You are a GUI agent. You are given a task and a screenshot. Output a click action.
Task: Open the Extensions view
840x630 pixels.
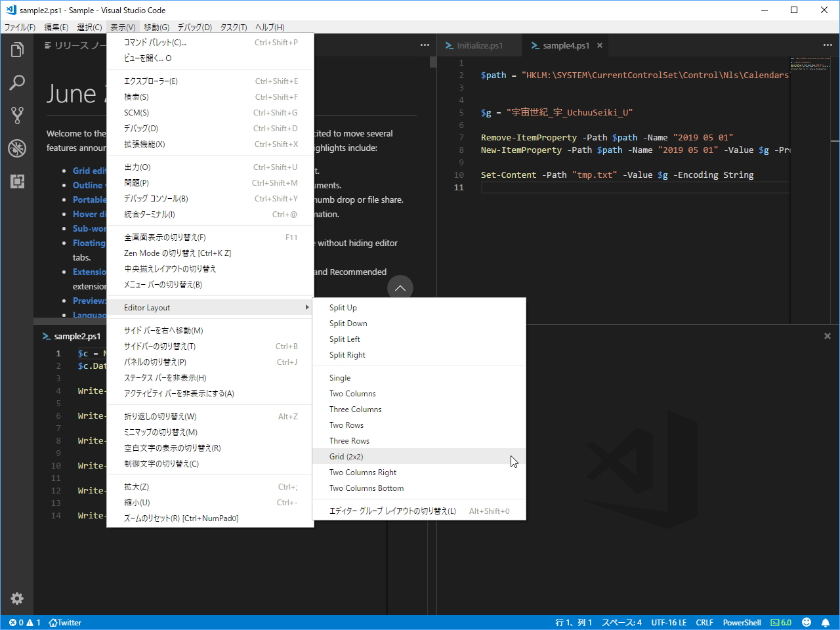click(17, 181)
